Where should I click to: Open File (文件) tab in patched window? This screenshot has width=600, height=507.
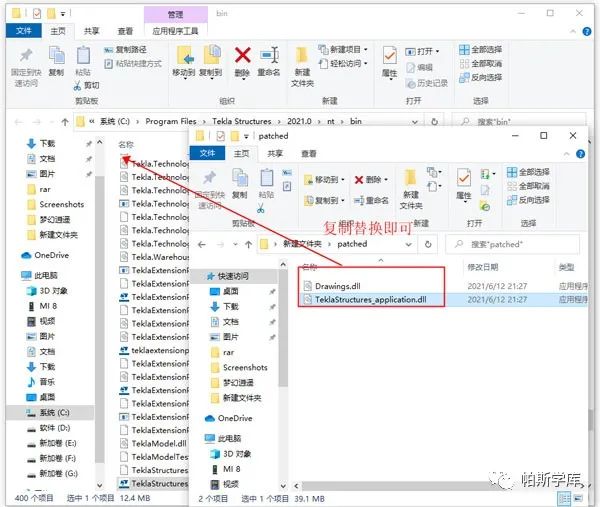(x=207, y=153)
